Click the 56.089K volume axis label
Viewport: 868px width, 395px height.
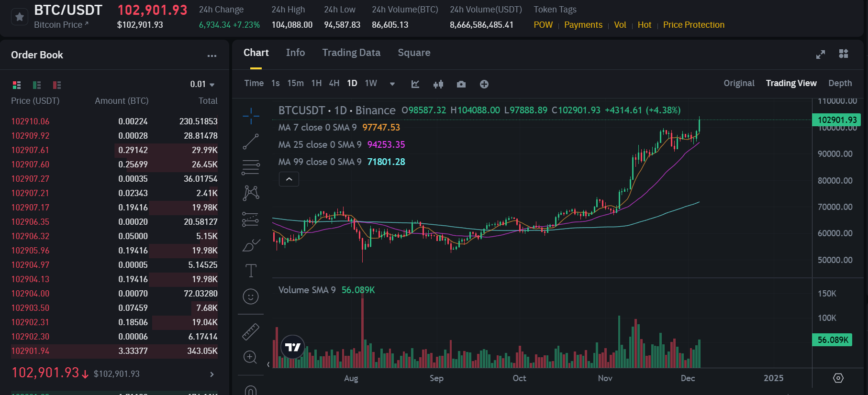click(833, 340)
